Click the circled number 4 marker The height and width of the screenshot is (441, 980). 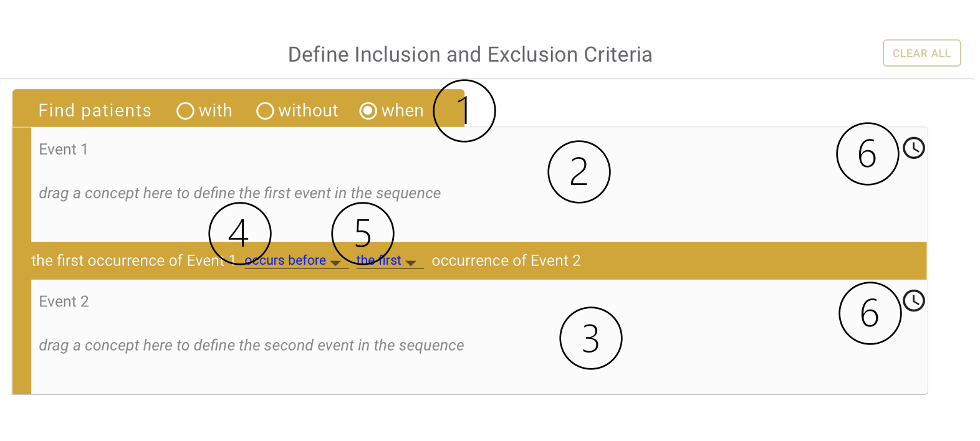coord(240,234)
